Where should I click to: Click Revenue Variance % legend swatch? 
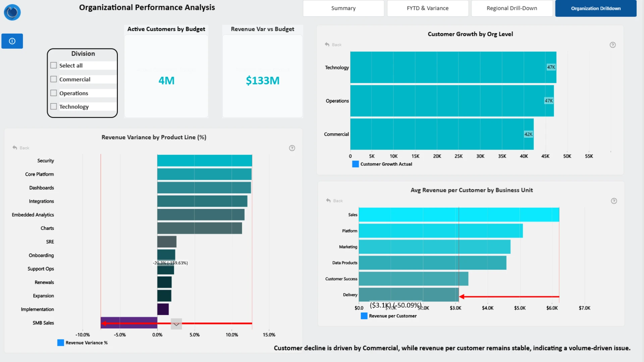(61, 343)
